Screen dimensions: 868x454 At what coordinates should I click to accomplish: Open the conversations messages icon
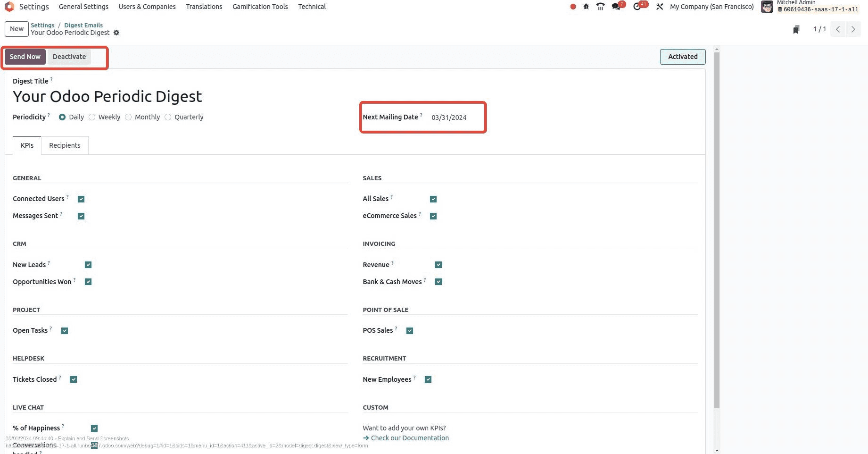(616, 7)
